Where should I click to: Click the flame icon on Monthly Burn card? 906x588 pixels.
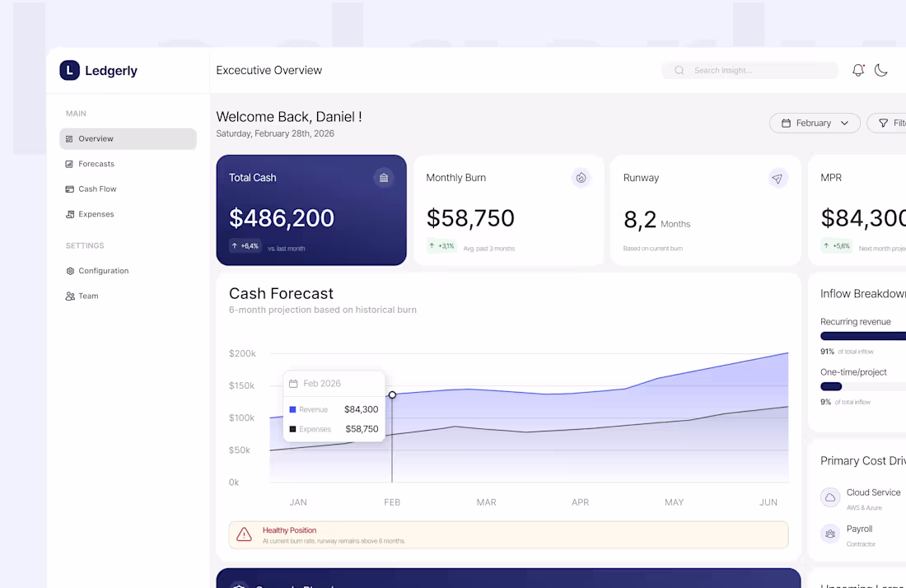click(x=581, y=177)
